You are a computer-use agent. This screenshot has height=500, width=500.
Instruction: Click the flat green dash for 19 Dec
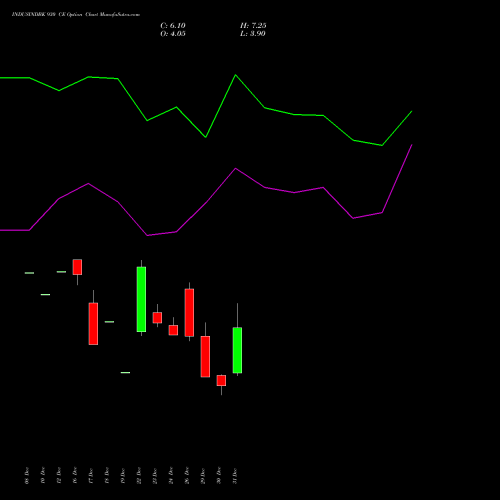coord(125,372)
